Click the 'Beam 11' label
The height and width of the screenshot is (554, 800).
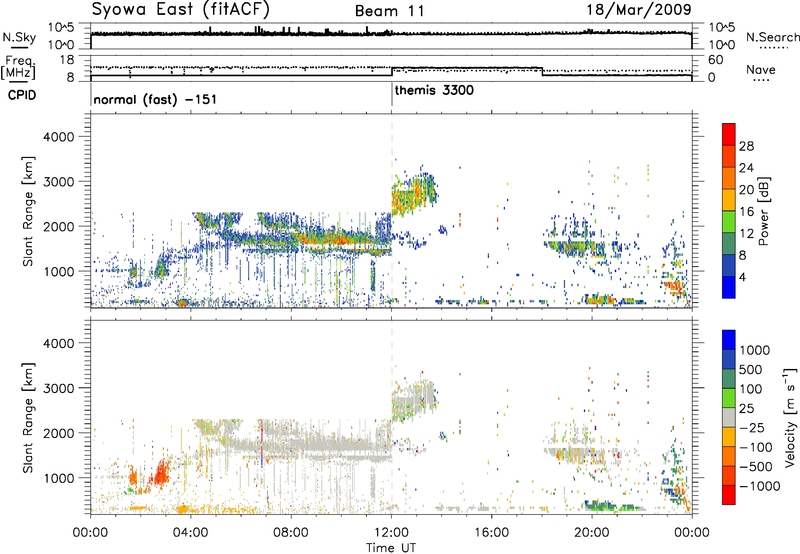click(x=389, y=11)
